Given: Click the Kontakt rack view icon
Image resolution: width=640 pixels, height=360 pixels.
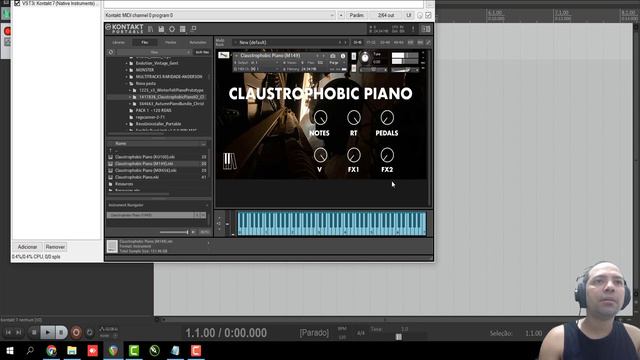Looking at the screenshot, I should 182,29.
